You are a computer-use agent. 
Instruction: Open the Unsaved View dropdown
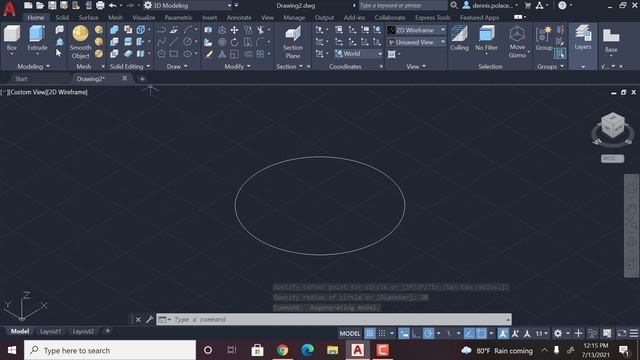coord(416,42)
